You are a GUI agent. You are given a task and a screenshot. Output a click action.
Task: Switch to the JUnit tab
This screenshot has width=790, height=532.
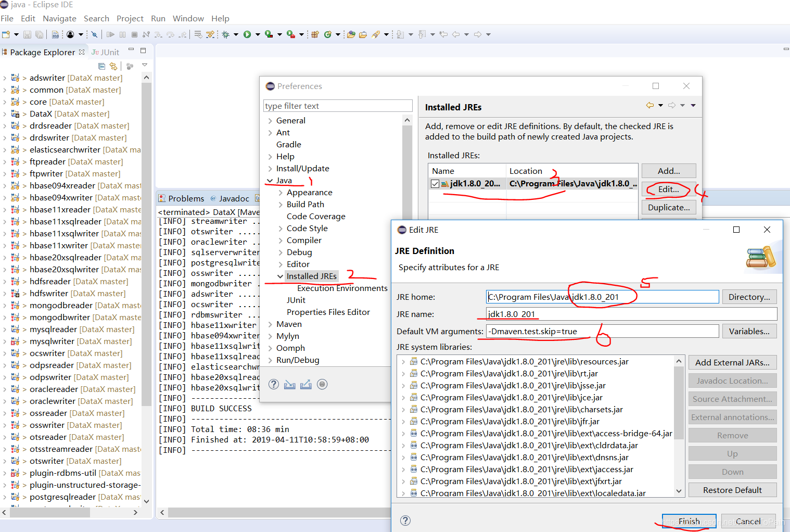(106, 52)
